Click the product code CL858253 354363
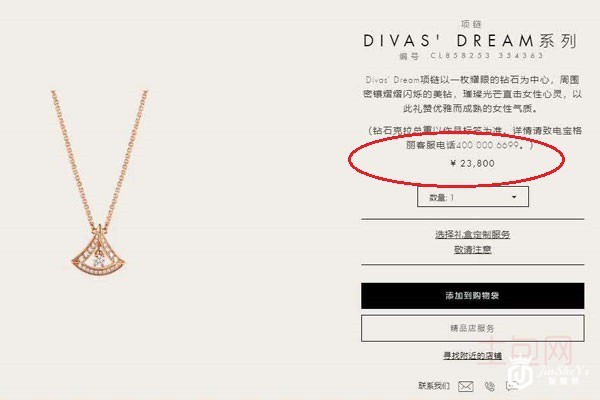Image resolution: width=600 pixels, height=400 pixels. (x=487, y=56)
